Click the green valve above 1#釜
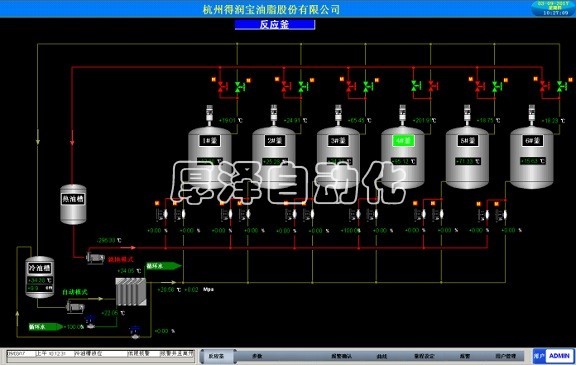The height and width of the screenshot is (365, 576). (240, 87)
